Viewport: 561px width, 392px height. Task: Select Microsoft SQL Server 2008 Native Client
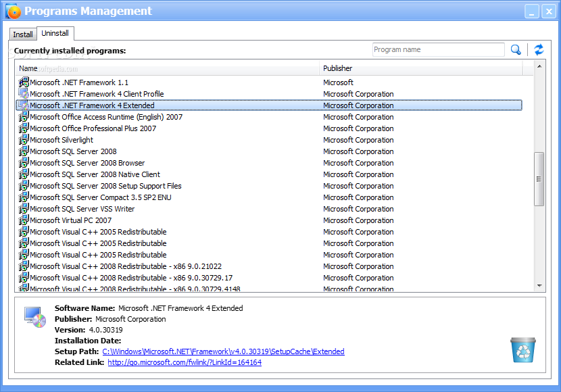point(269,174)
